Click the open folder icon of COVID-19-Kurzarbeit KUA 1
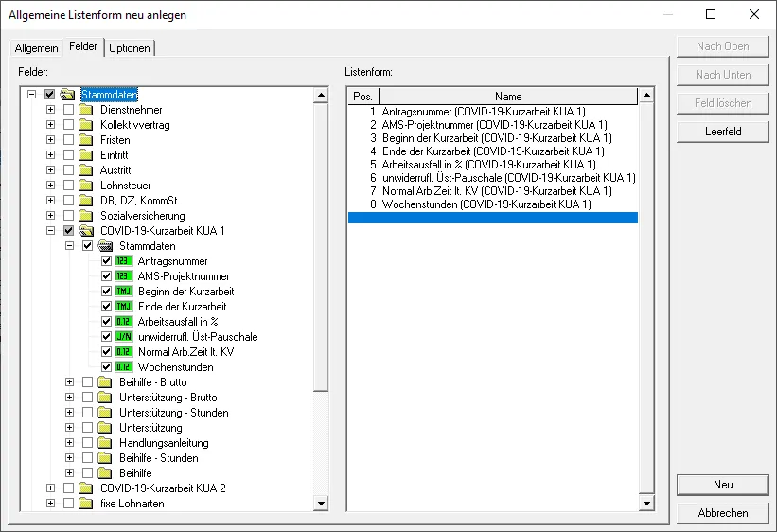777x532 pixels. click(x=86, y=231)
